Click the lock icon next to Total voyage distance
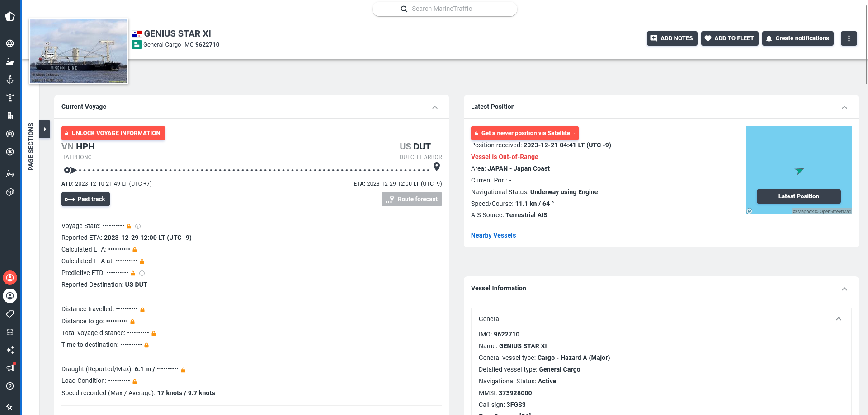The width and height of the screenshot is (868, 415). (x=154, y=333)
